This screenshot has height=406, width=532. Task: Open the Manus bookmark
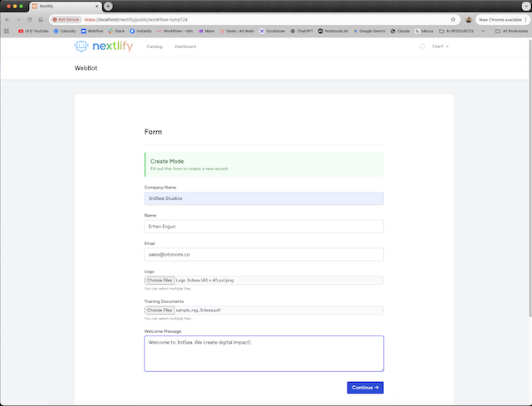pyautogui.click(x=424, y=31)
